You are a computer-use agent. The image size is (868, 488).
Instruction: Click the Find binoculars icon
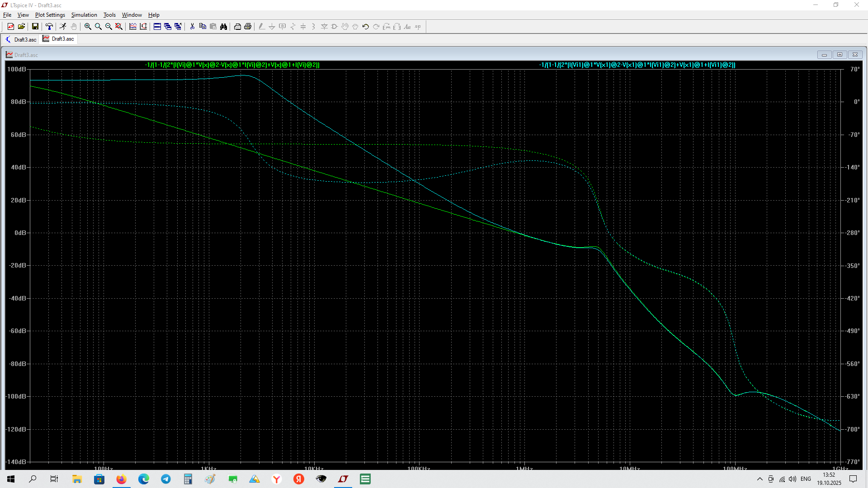coord(223,27)
